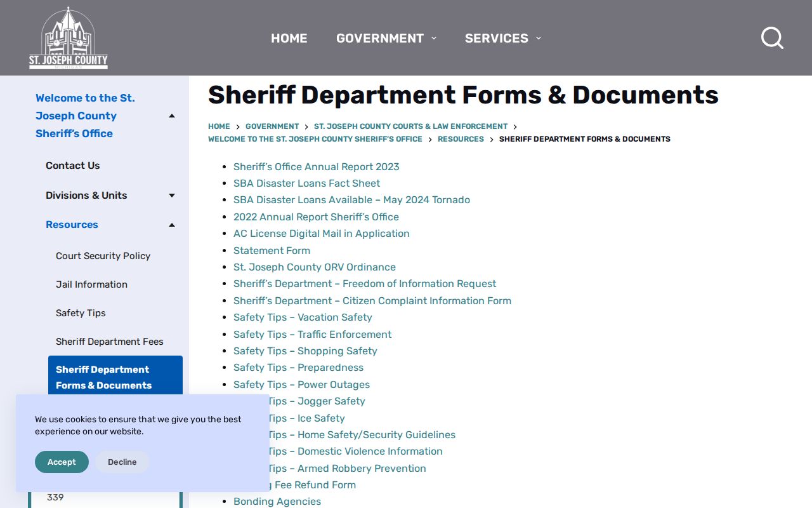This screenshot has width=812, height=508.
Task: Open St. Joseph County ORV Ordinance
Action: click(x=315, y=267)
